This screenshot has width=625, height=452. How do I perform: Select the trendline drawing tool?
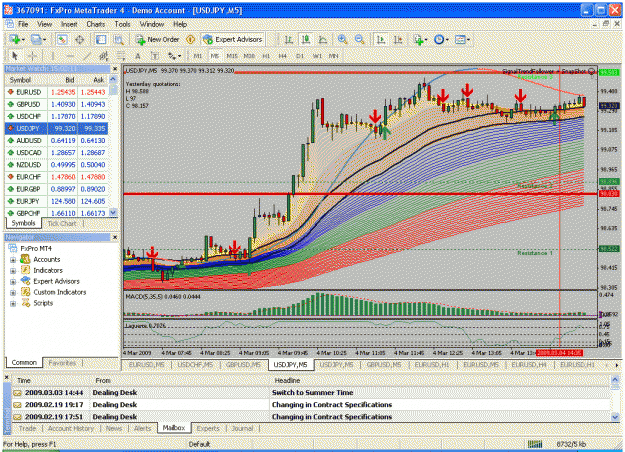(x=87, y=56)
